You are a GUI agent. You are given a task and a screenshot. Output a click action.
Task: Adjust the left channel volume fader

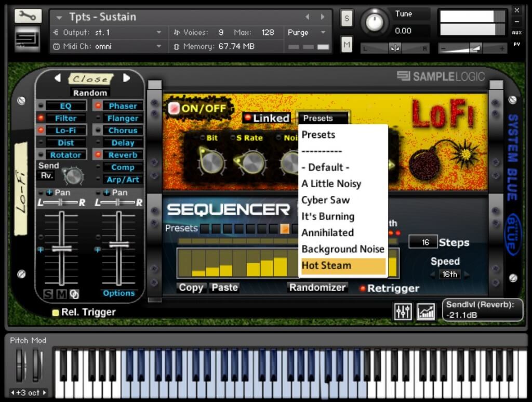(x=61, y=249)
